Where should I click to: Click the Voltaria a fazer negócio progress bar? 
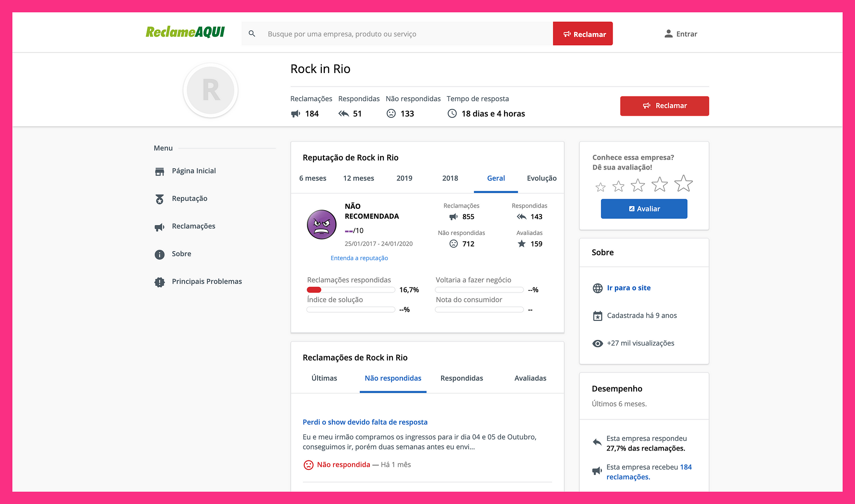click(479, 290)
